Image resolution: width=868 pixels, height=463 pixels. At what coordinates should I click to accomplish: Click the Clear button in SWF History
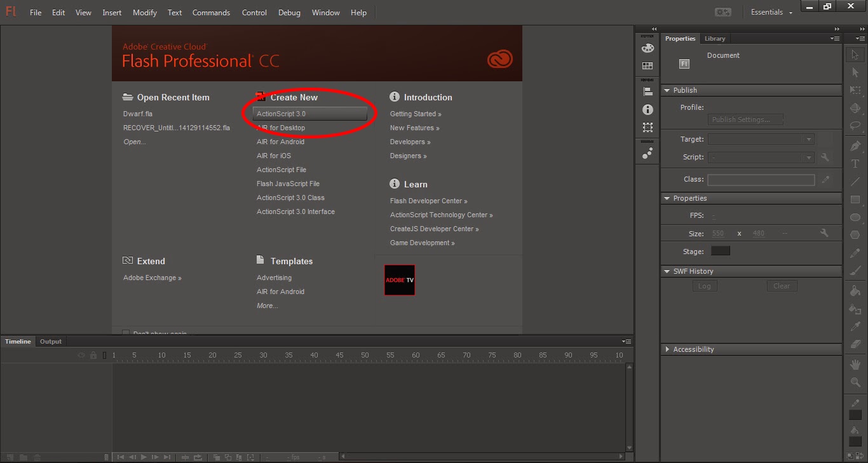point(782,286)
